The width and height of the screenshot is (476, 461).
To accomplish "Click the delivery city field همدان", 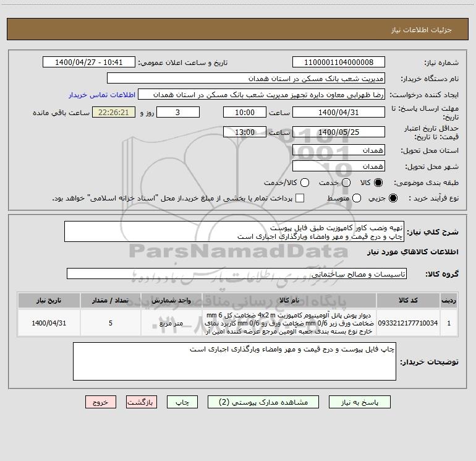I will pyautogui.click(x=339, y=166).
